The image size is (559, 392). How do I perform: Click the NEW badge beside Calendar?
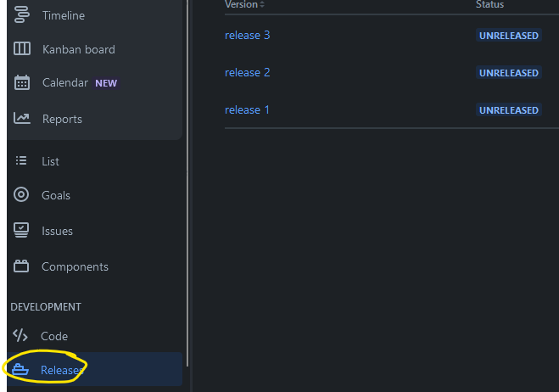pos(106,83)
